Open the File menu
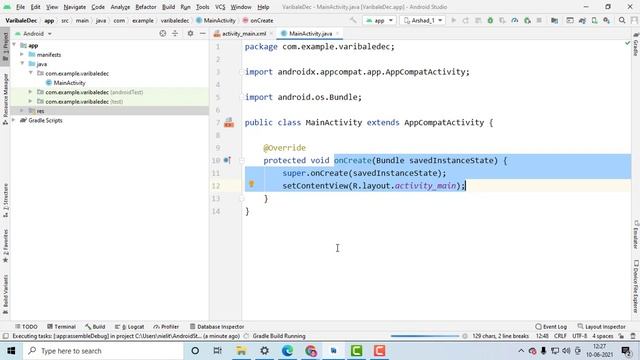640x360 pixels. pos(20,7)
